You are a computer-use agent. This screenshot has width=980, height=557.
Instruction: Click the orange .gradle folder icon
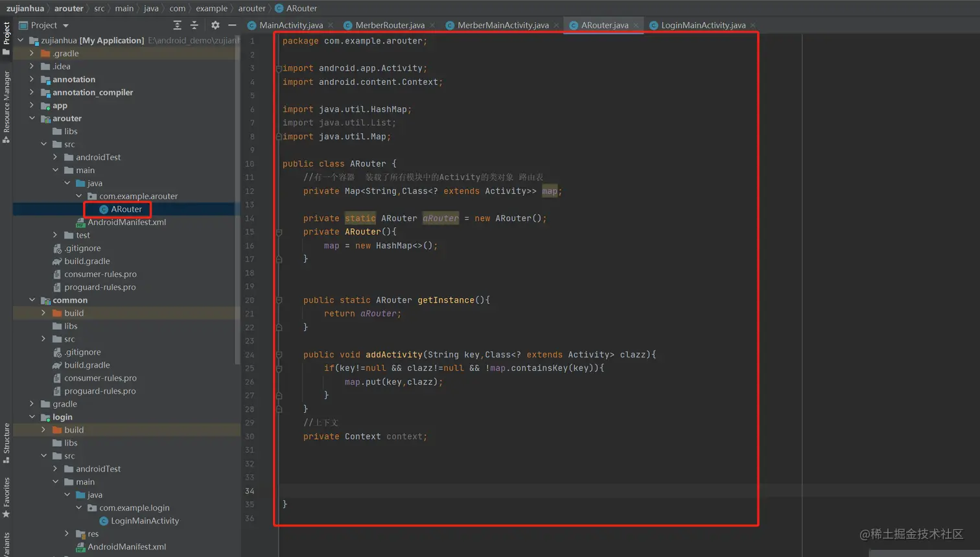point(45,54)
